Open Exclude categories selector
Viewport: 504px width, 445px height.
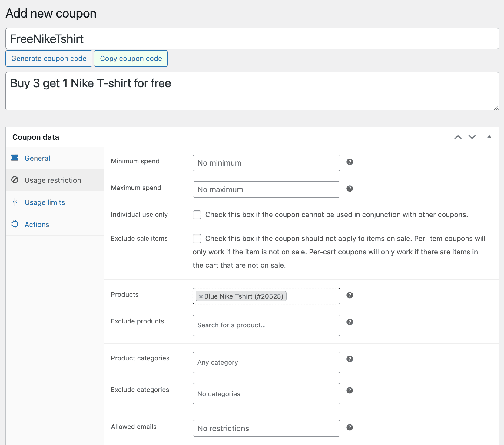266,394
